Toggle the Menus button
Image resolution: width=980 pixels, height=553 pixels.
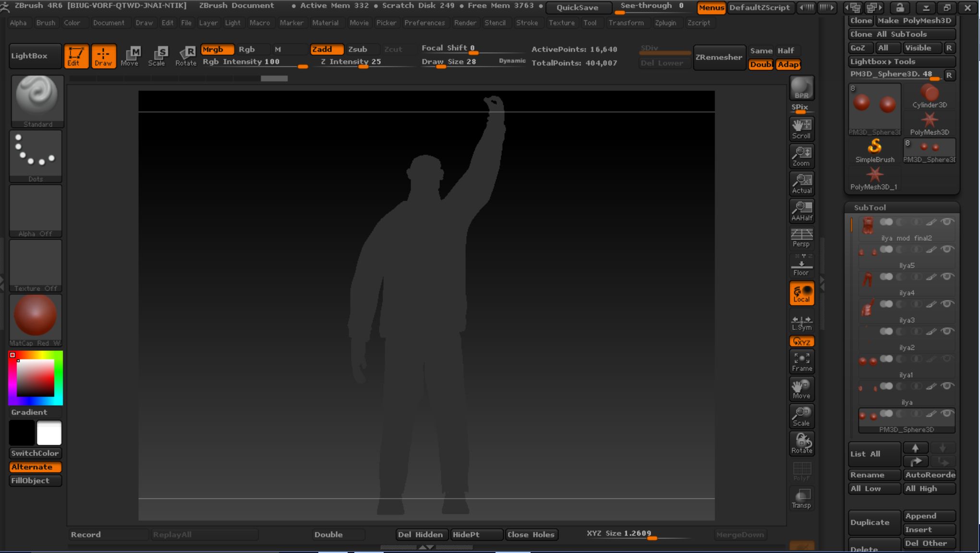pos(711,7)
